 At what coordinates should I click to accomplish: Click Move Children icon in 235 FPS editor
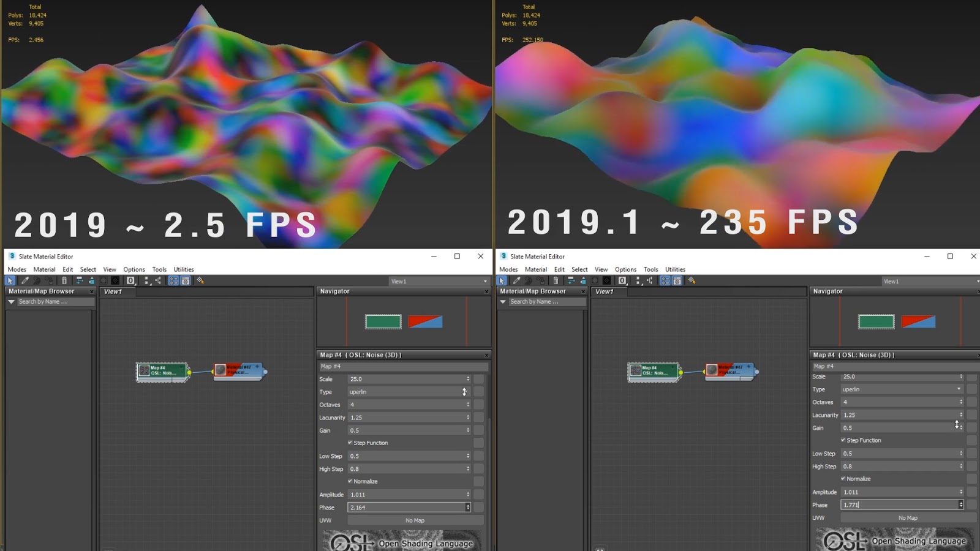(x=571, y=280)
